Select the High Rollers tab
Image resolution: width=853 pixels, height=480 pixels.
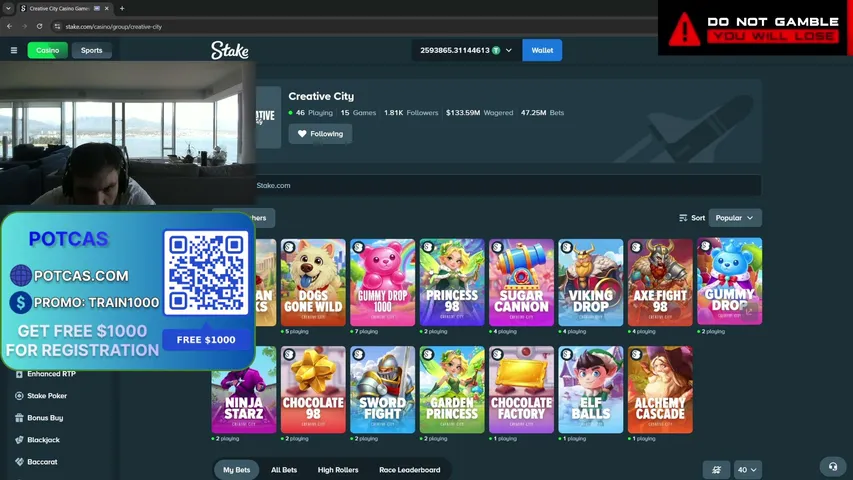pos(338,470)
